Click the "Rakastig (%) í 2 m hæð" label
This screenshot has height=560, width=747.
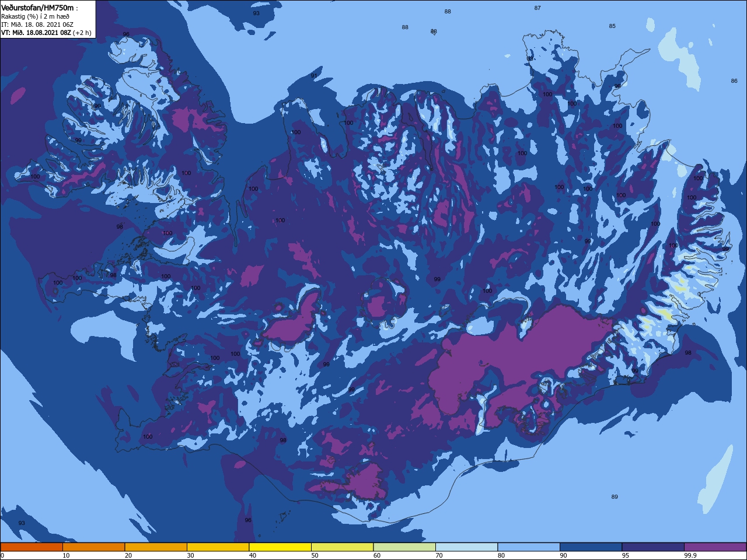35,16
